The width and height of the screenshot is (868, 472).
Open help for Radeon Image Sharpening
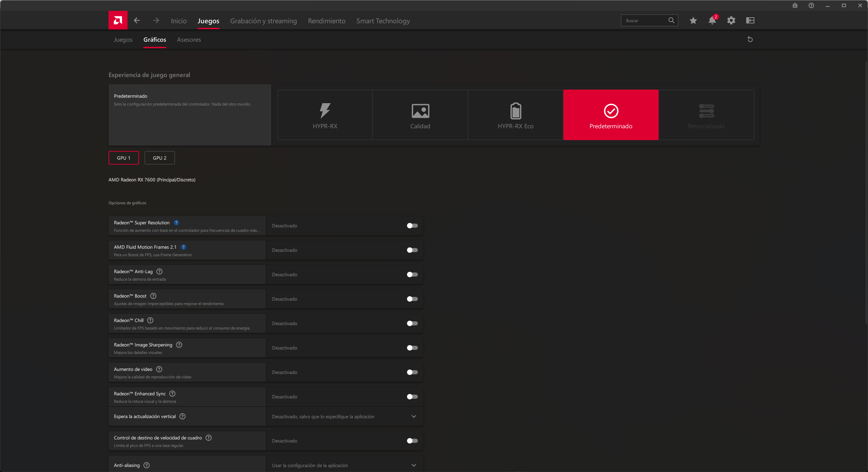tap(179, 345)
